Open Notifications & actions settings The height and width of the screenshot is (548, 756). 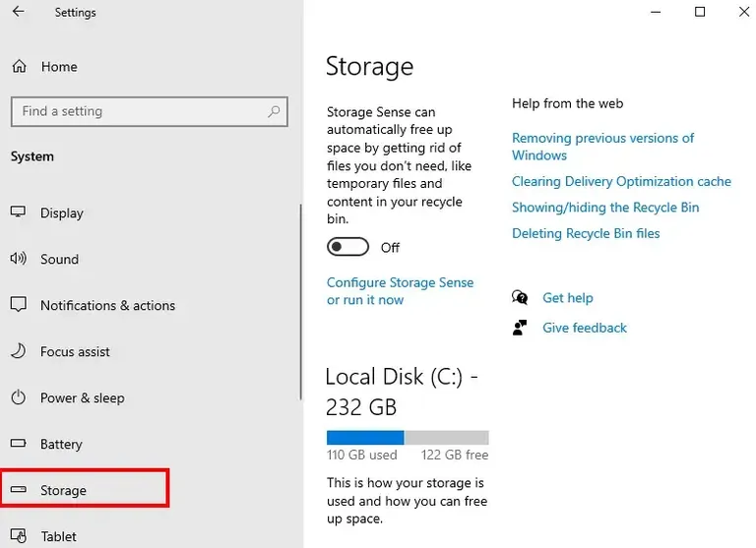(x=107, y=305)
